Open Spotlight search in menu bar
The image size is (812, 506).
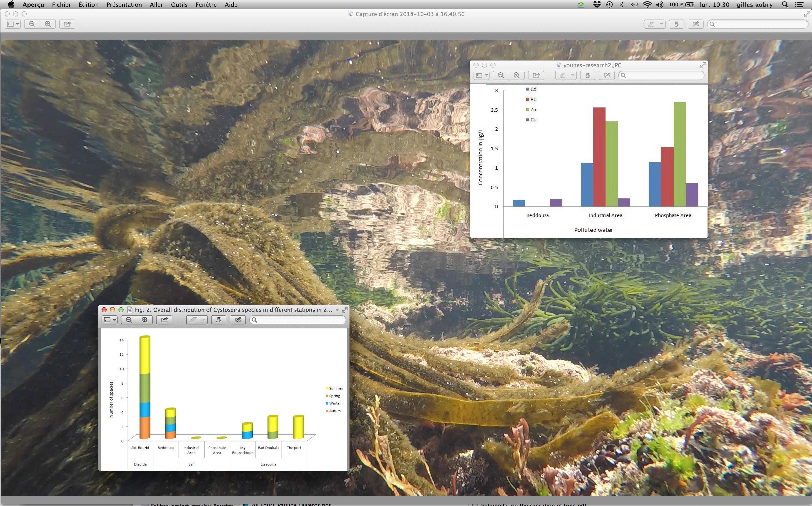click(x=784, y=5)
